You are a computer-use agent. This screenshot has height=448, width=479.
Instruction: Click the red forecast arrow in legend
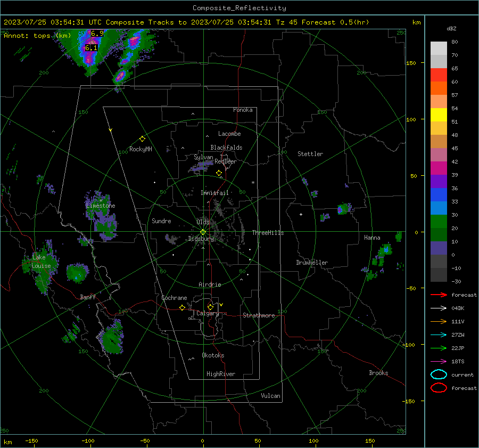[x=439, y=295]
